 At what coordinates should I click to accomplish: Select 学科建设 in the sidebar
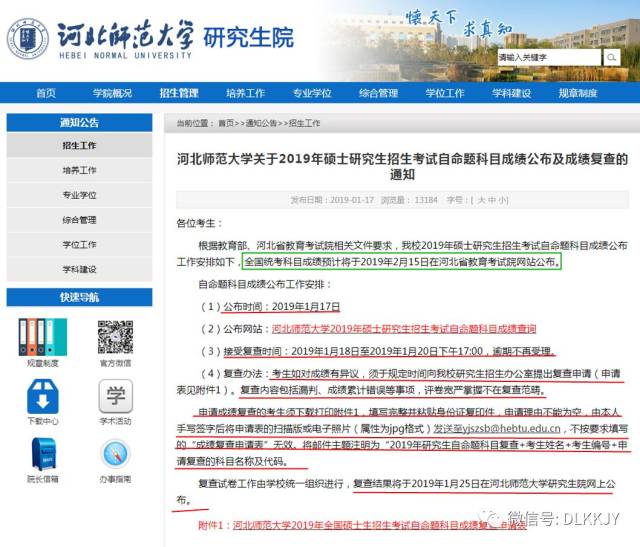click(79, 269)
